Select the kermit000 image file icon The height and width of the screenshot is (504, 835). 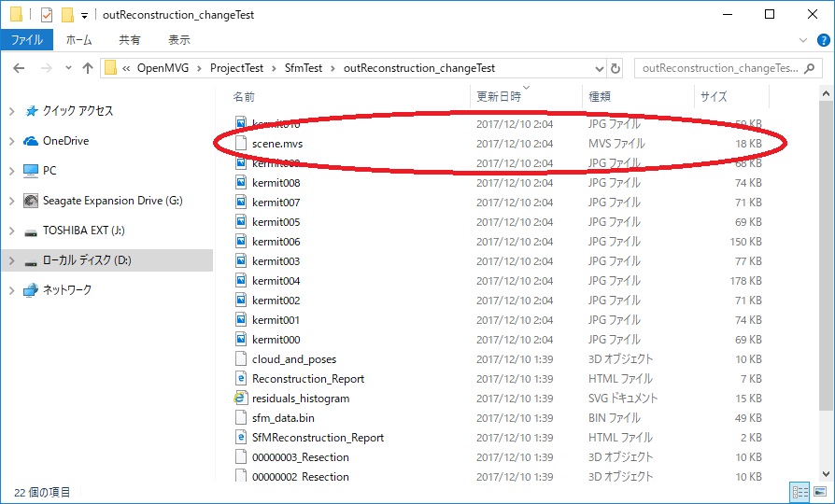(x=241, y=340)
